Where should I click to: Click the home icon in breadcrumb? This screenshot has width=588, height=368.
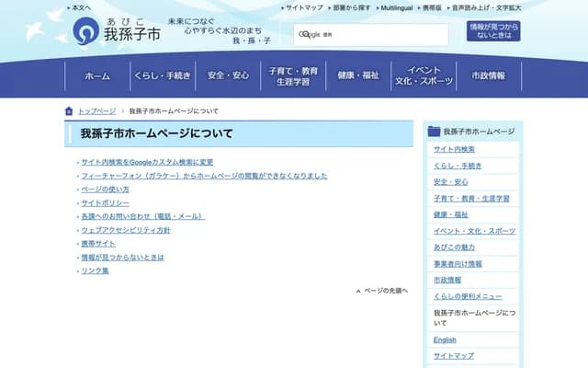pyautogui.click(x=69, y=111)
